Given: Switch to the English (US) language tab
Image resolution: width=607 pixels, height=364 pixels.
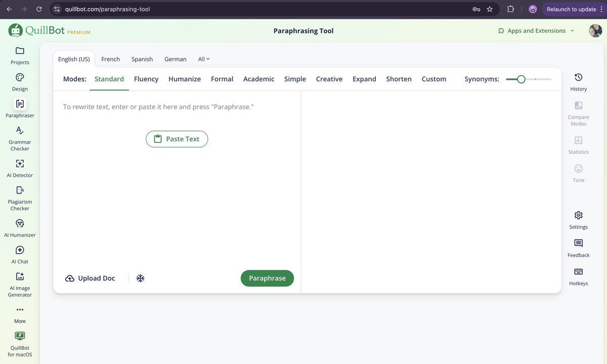Looking at the screenshot, I should click(74, 59).
